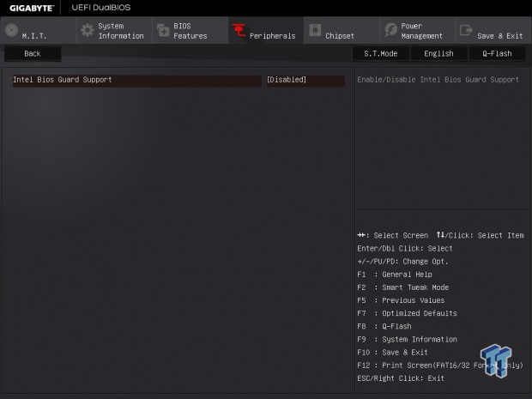Image resolution: width=532 pixels, height=399 pixels.
Task: Click the UEFI DualBIOS title text
Action: (x=101, y=8)
